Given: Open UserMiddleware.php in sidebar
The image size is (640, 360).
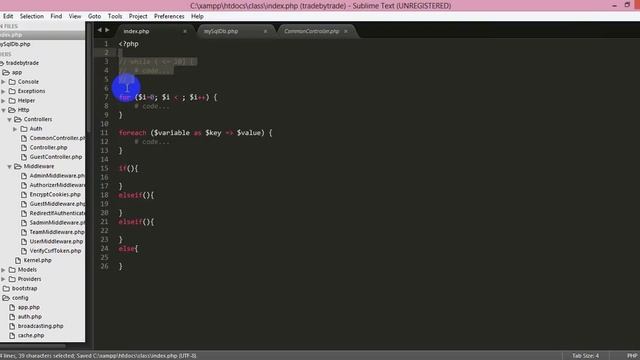Looking at the screenshot, I should click(x=56, y=241).
